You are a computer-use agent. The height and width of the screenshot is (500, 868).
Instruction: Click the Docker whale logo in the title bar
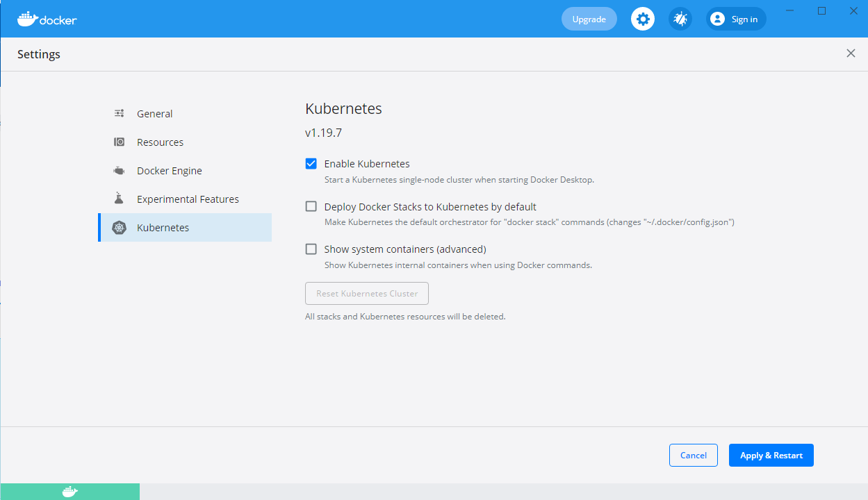(28, 19)
